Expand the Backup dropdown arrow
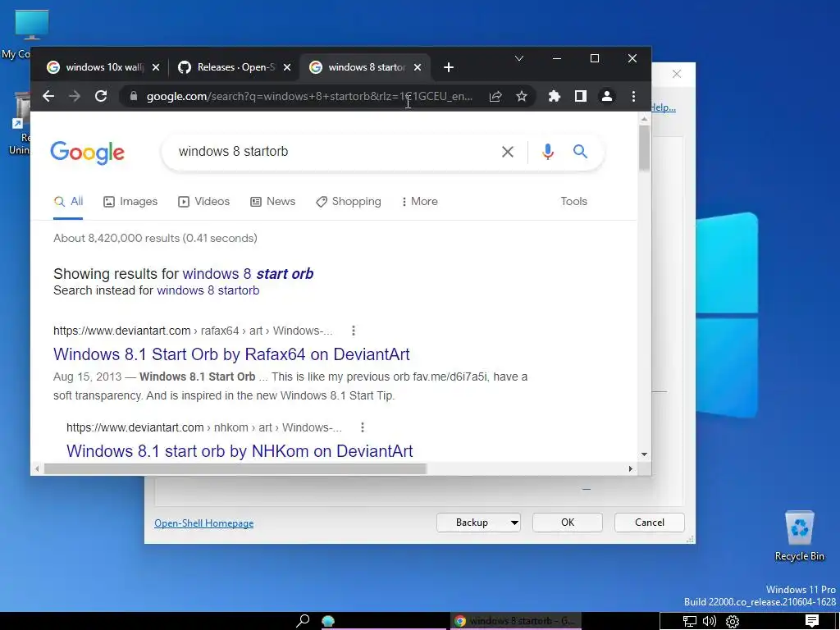 coord(514,523)
